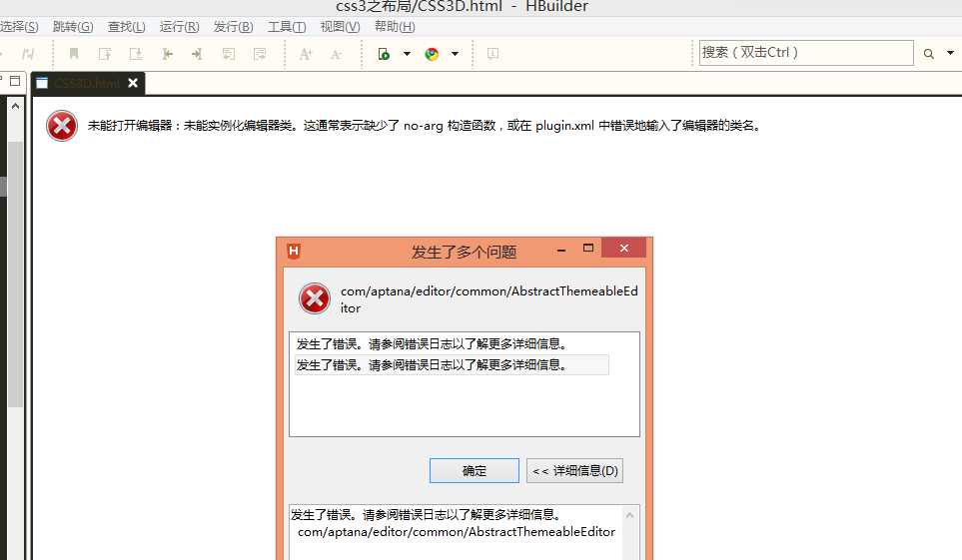Image resolution: width=962 pixels, height=560 pixels.
Task: Close the 发生了多个问题 dialog
Action: pyautogui.click(x=624, y=248)
